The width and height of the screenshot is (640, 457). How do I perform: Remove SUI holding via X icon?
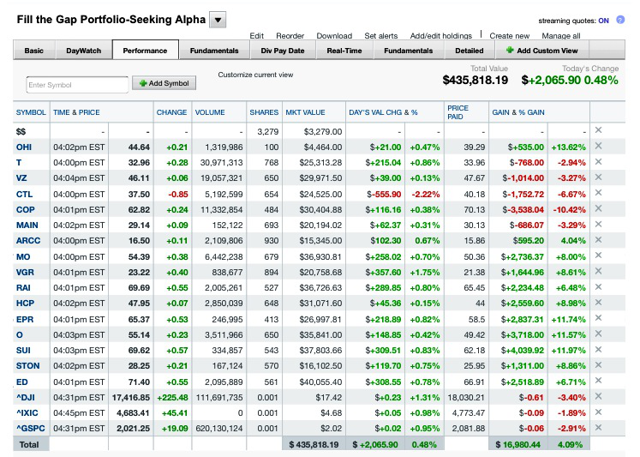[598, 349]
